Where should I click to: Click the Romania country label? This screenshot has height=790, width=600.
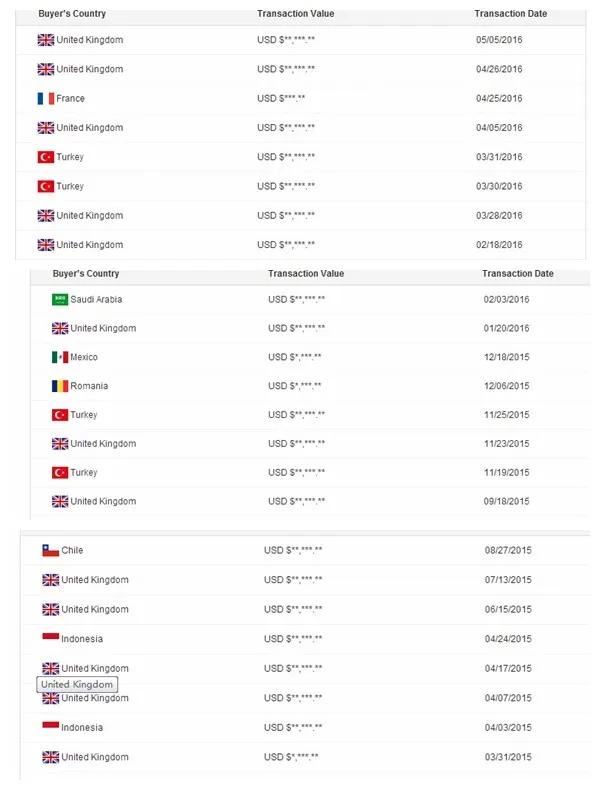[89, 386]
